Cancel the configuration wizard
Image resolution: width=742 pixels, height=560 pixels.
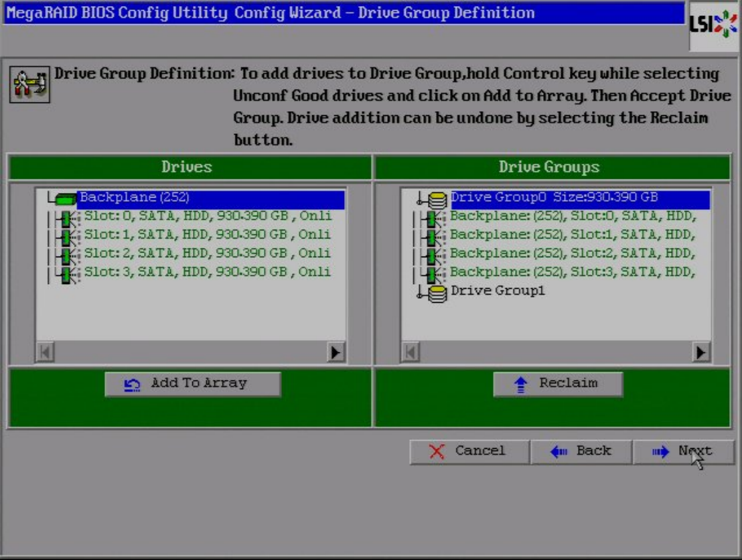pyautogui.click(x=469, y=451)
